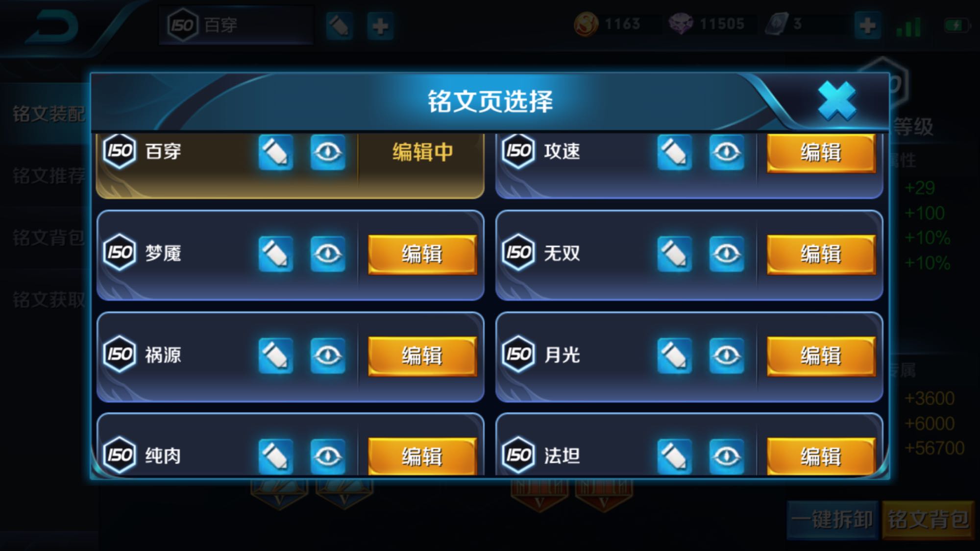980x551 pixels.
Task: Rename the 祸源 rune page
Action: pyautogui.click(x=276, y=355)
